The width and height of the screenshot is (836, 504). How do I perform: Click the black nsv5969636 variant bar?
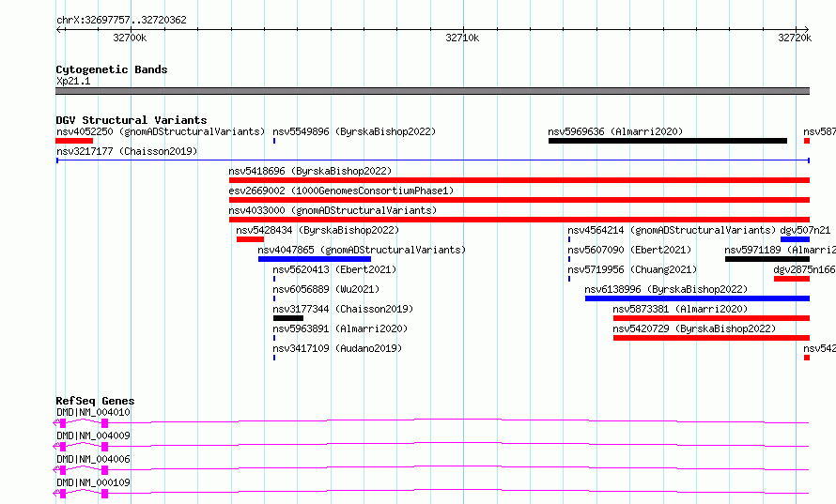(668, 141)
